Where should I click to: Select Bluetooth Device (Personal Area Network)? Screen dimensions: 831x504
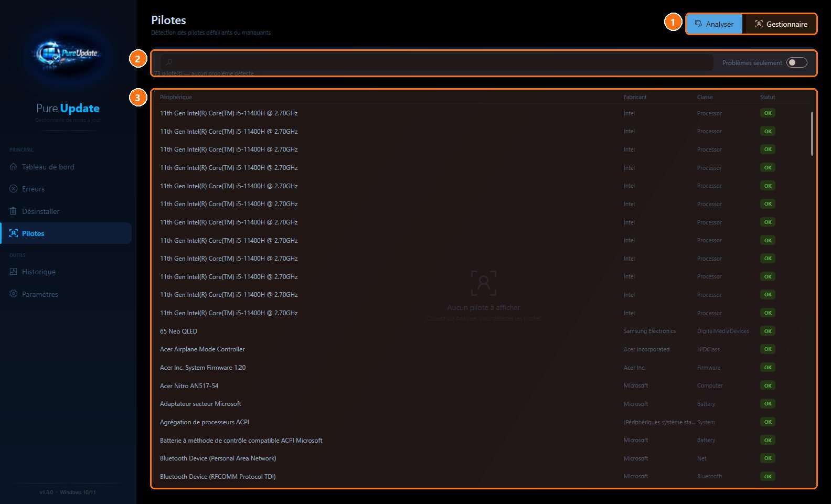[x=483, y=458]
